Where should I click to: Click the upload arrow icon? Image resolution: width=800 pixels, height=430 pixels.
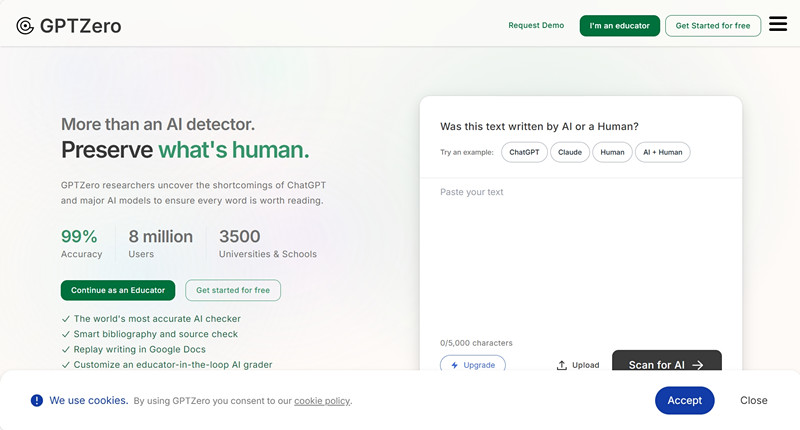pyautogui.click(x=562, y=365)
